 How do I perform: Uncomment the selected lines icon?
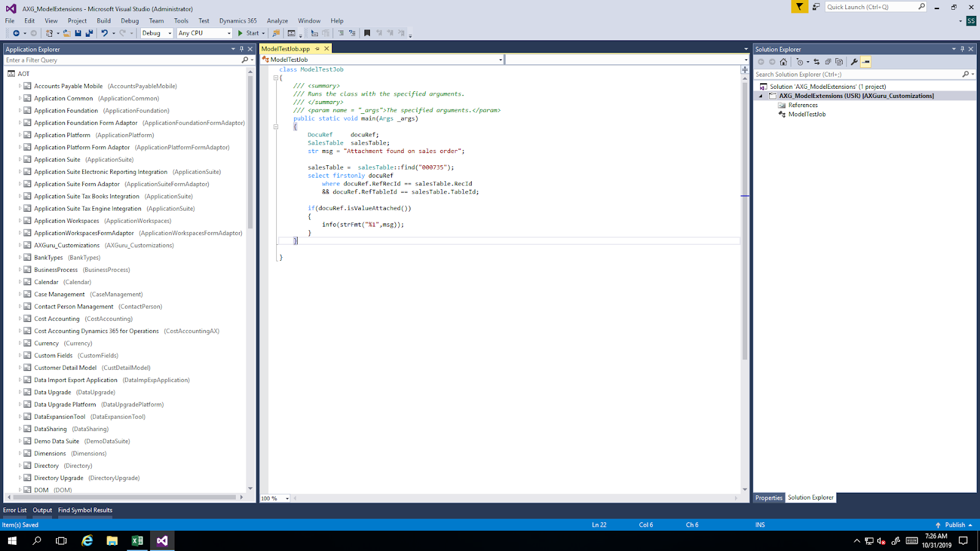(352, 33)
